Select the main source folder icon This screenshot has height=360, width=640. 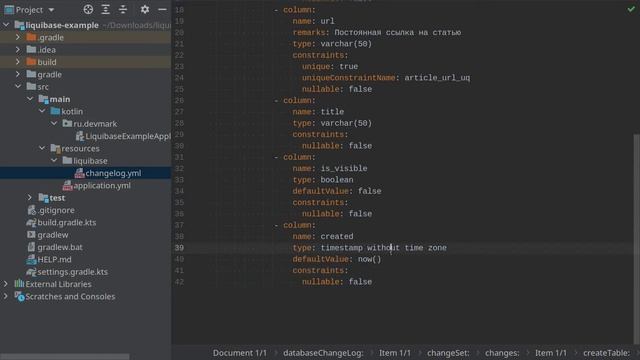click(43, 99)
